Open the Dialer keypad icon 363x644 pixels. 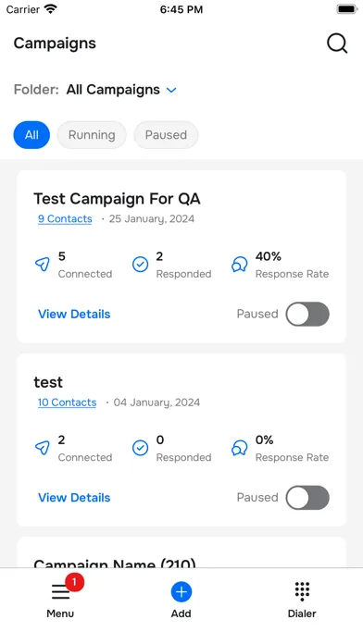click(x=302, y=592)
